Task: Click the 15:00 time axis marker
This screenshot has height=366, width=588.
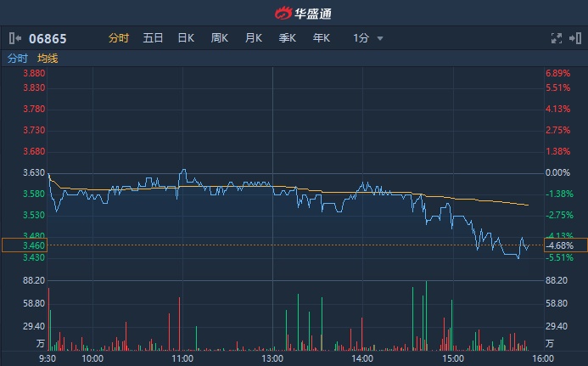Action: point(452,358)
